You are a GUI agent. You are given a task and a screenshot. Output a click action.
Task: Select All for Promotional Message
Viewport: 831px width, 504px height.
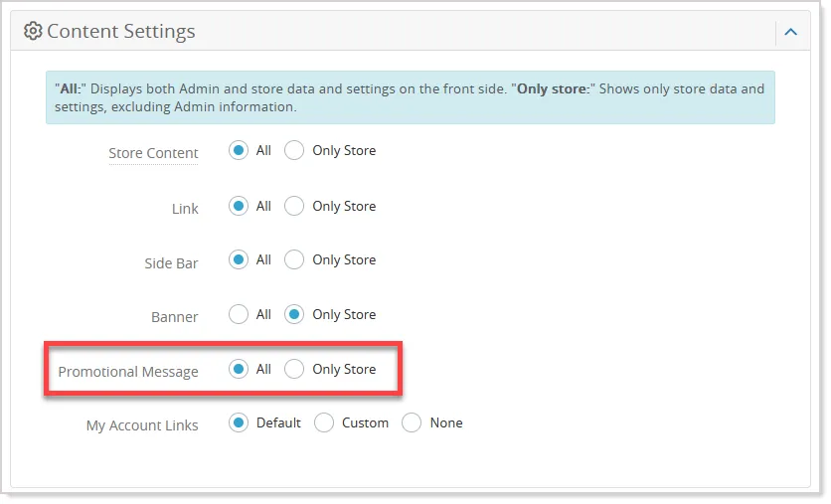(x=239, y=369)
